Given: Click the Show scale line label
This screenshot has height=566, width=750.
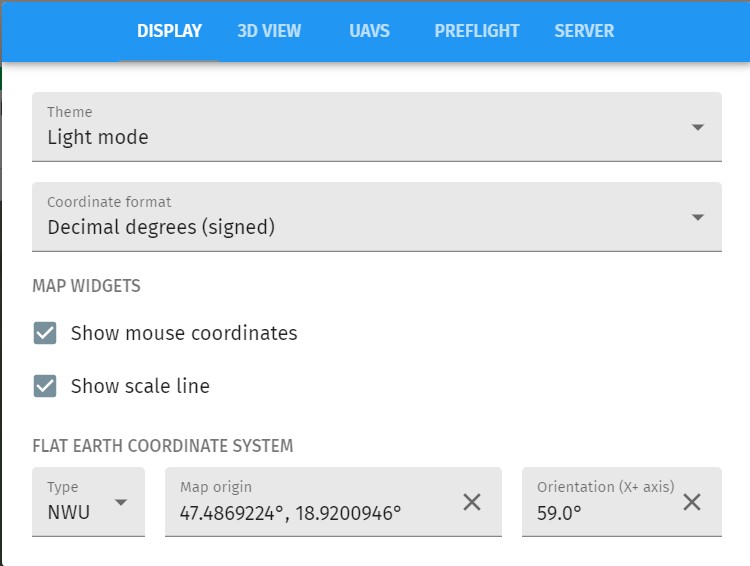Looking at the screenshot, I should 140,386.
